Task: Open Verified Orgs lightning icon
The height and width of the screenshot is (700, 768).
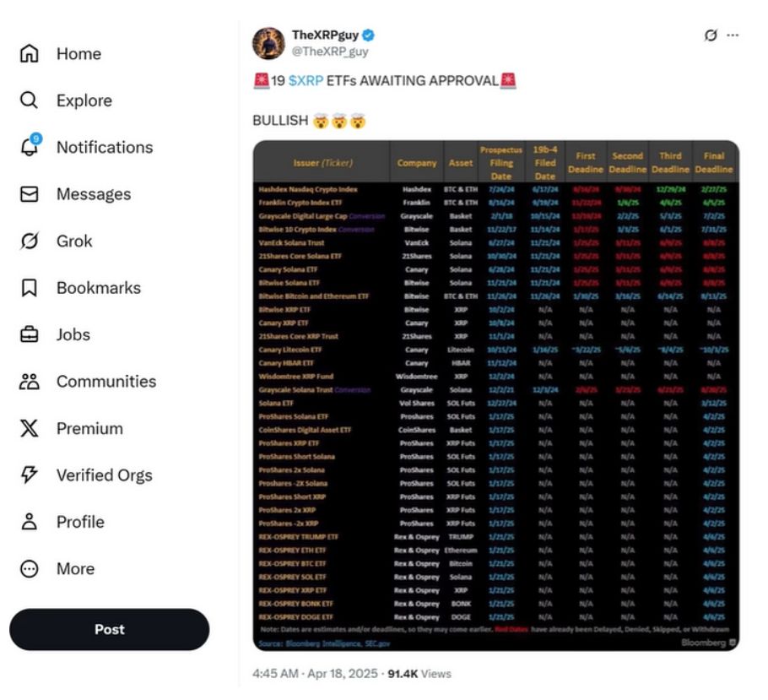Action: click(29, 475)
